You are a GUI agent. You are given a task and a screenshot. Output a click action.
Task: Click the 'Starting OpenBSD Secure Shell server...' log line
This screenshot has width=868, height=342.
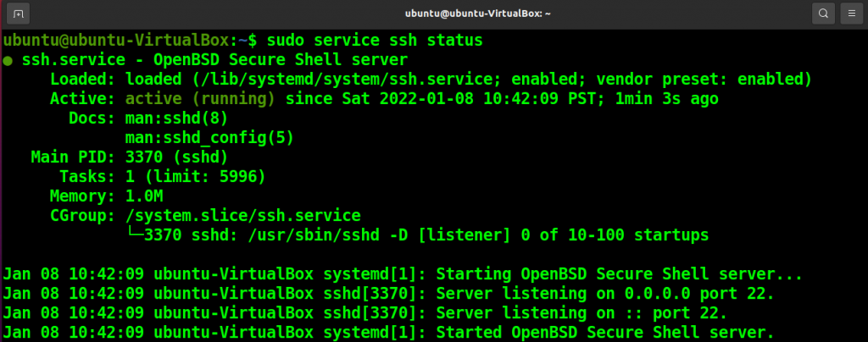pyautogui.click(x=403, y=274)
